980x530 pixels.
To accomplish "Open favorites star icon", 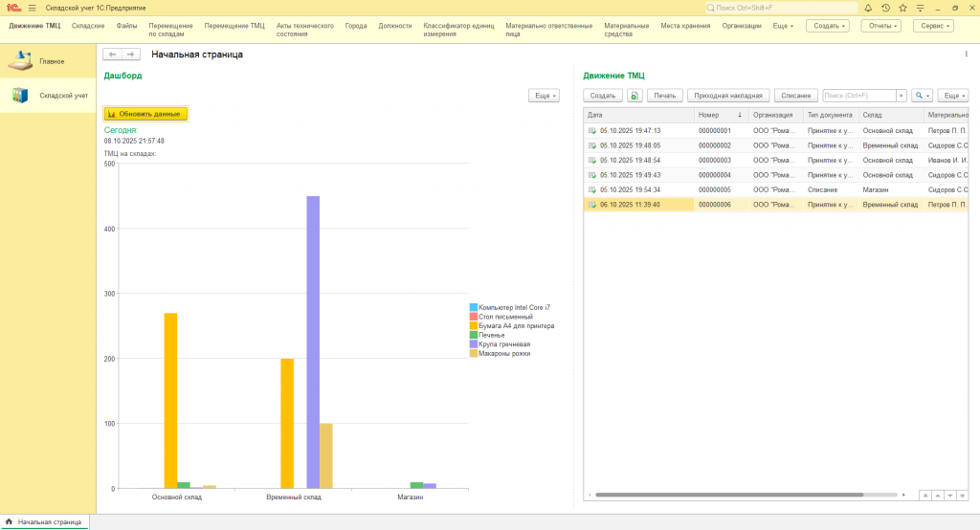I will point(902,8).
